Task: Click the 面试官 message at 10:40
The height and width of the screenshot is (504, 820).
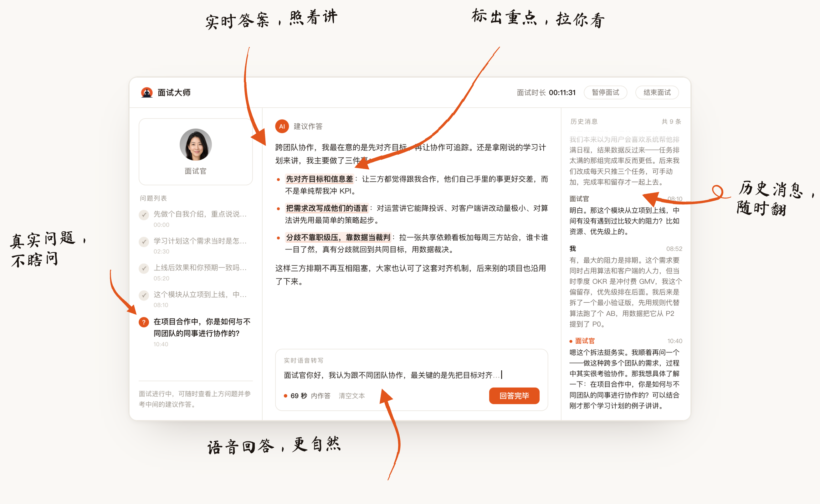Action: 625,374
